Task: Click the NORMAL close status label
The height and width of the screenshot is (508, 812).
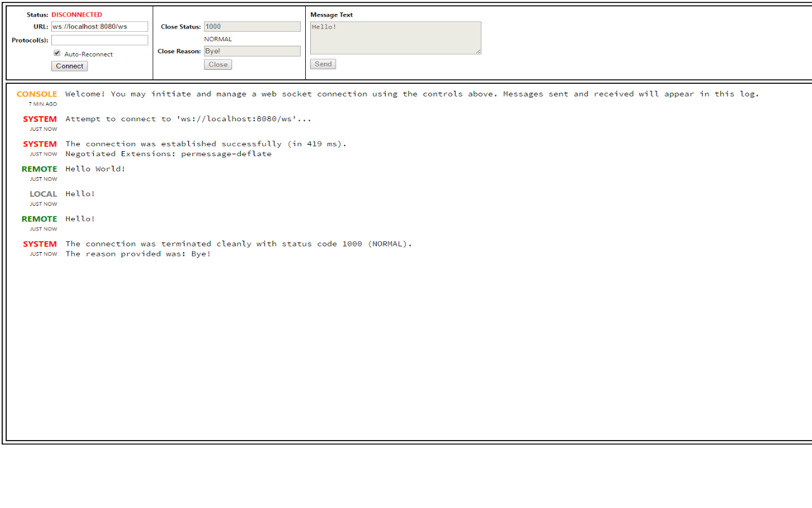Action: coord(218,39)
